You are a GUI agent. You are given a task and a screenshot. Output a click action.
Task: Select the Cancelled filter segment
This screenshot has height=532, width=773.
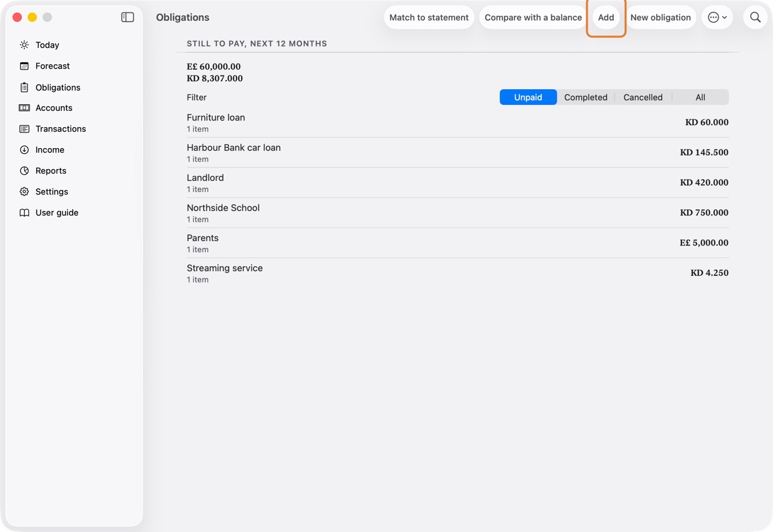point(643,97)
